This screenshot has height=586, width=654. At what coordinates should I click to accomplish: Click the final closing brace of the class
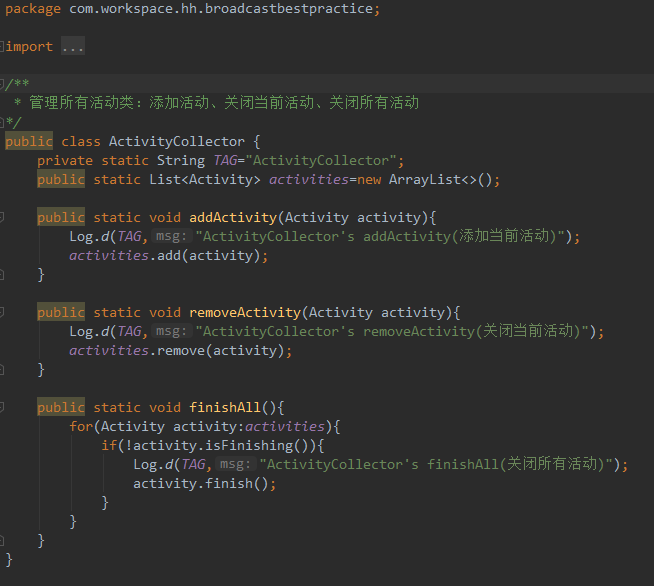(x=9, y=559)
